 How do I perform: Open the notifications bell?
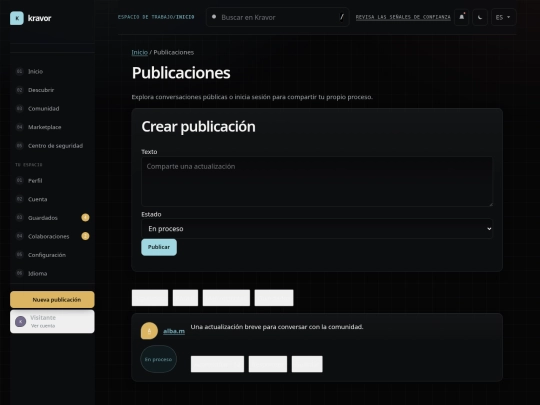click(x=461, y=17)
